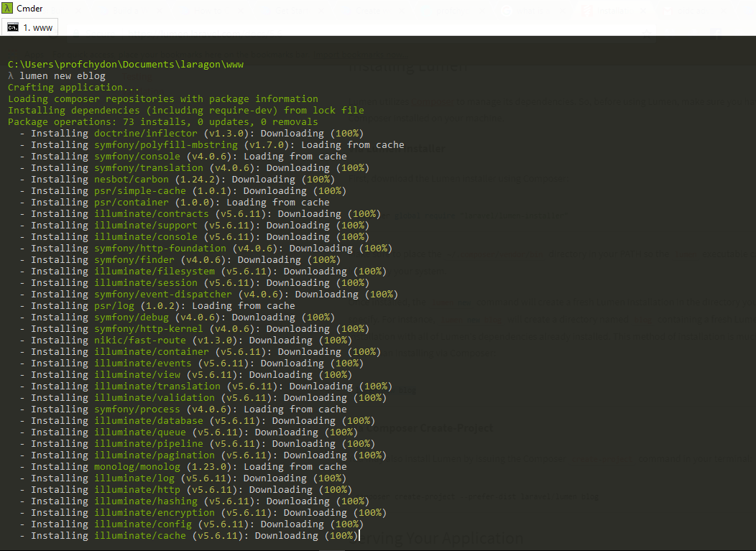Click the console icon on the www tab
This screenshot has width=756, height=551.
13,27
